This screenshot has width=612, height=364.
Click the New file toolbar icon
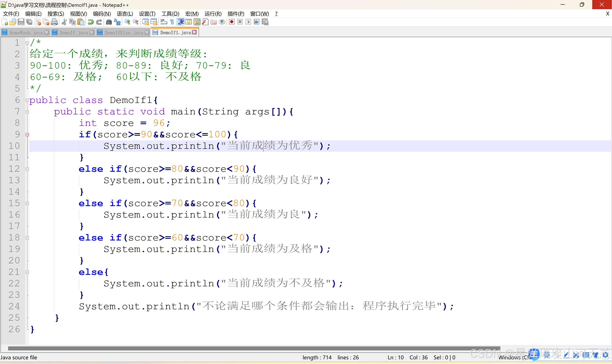click(x=5, y=22)
